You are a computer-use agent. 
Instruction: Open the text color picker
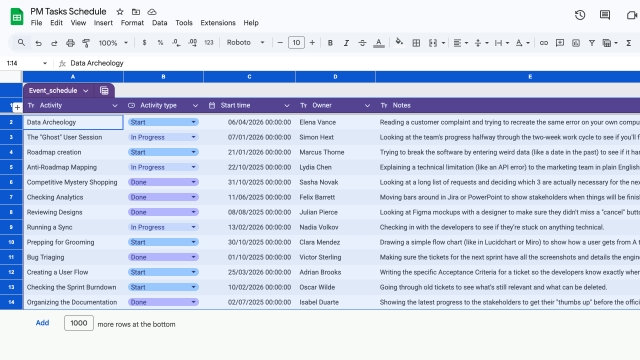[x=379, y=43]
